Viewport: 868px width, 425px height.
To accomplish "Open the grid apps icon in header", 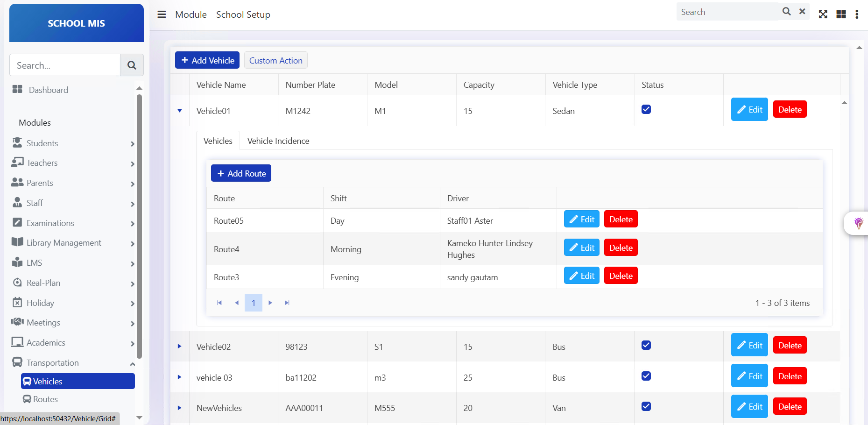I will click(x=841, y=14).
